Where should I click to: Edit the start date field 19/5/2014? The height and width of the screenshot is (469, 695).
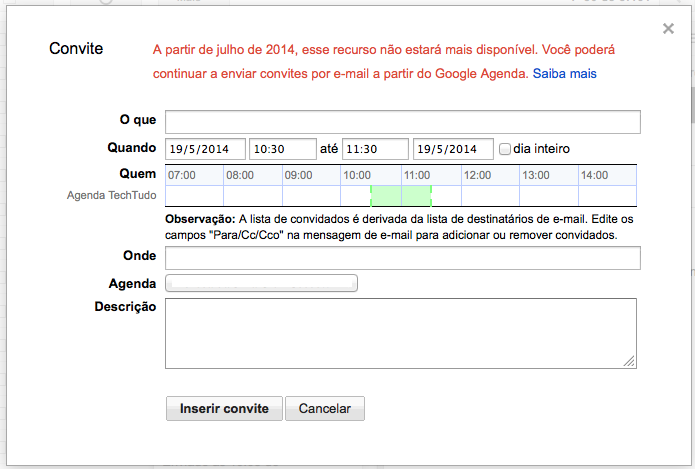tap(205, 149)
